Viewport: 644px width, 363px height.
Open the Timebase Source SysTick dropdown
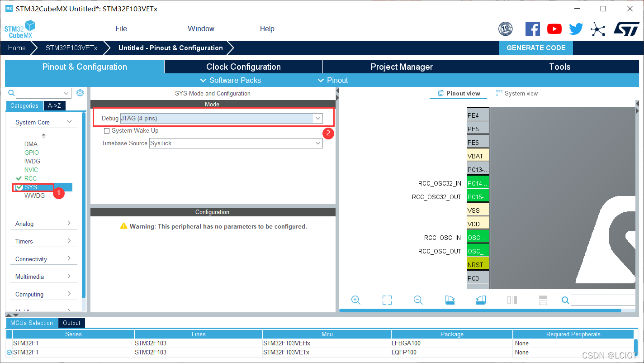pyautogui.click(x=236, y=143)
